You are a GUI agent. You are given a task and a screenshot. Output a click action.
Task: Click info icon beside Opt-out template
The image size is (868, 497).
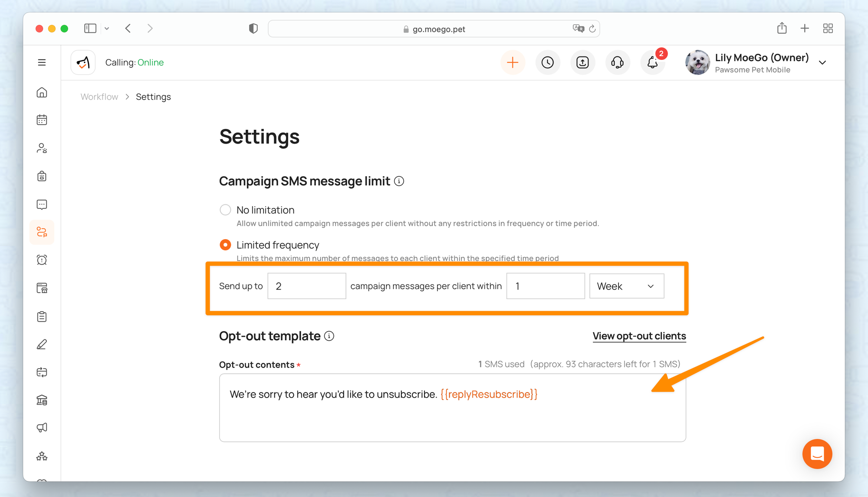click(329, 336)
